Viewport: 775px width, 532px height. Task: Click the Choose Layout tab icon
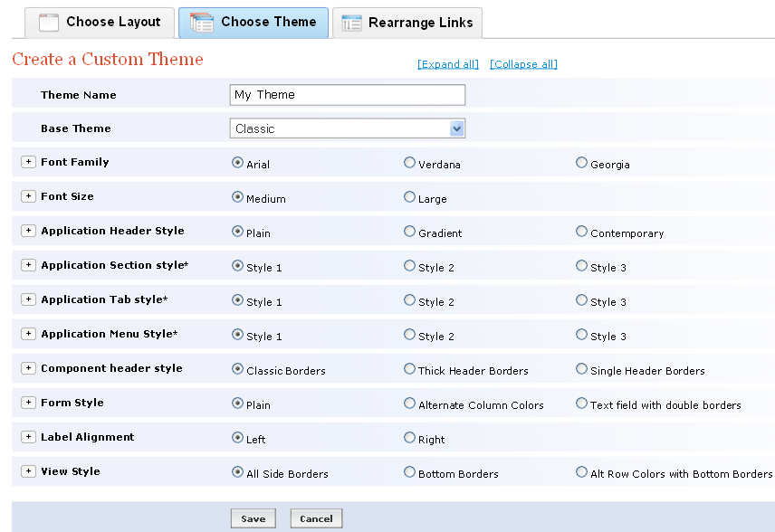(47, 22)
